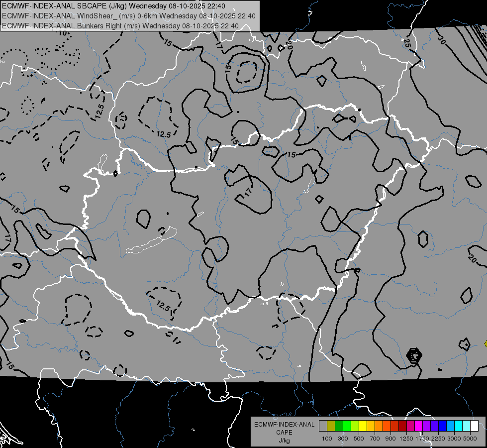Click the 300 legend tick label
The width and height of the screenshot is (487, 448).
pos(343,439)
